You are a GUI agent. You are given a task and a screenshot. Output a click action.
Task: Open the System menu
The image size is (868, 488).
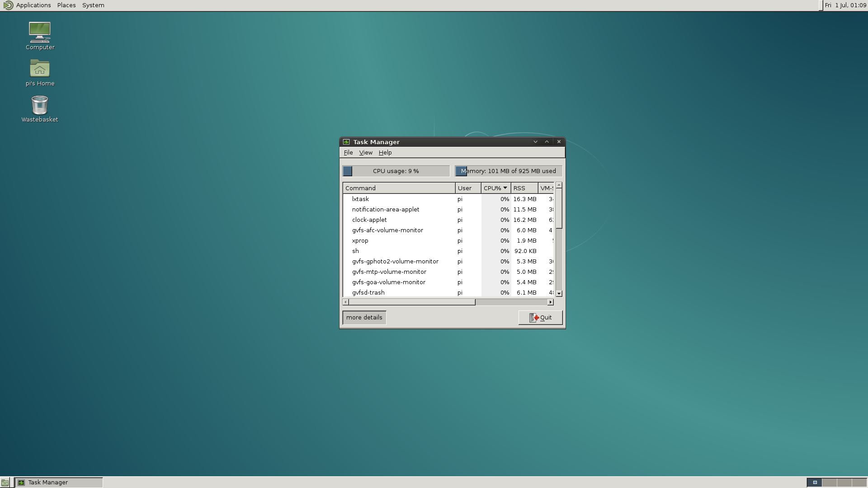pos(93,5)
